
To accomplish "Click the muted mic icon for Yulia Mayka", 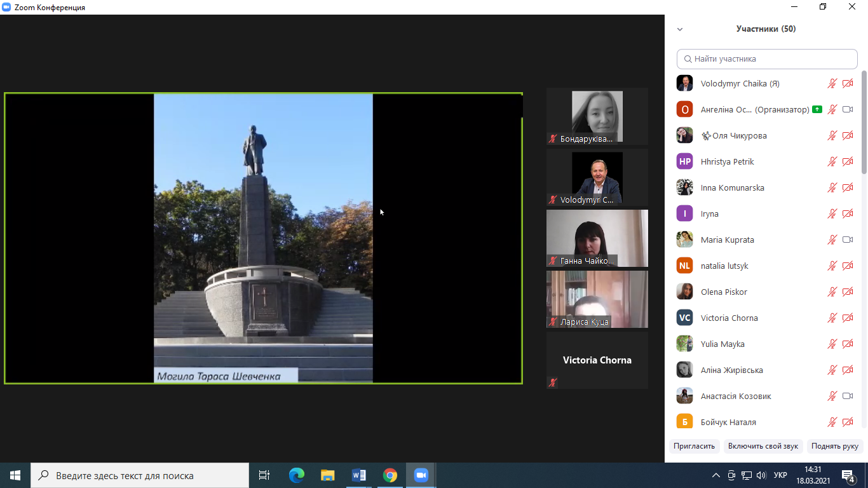I will pyautogui.click(x=832, y=344).
